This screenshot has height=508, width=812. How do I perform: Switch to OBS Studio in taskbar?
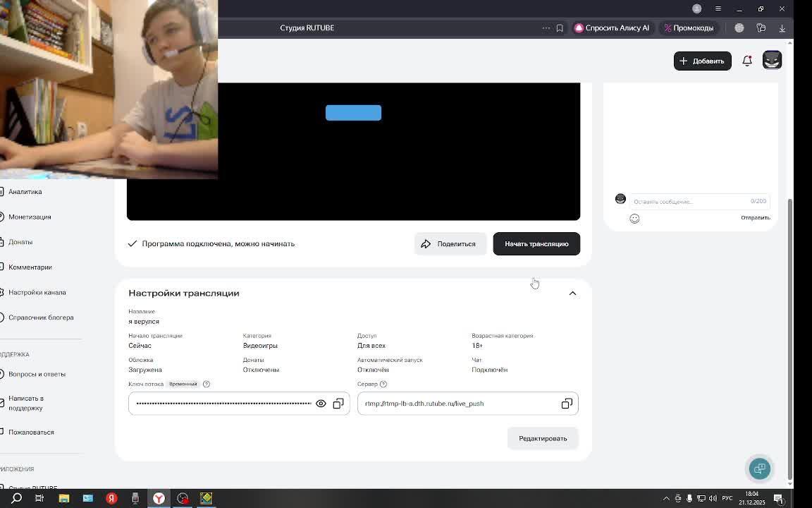[183, 498]
